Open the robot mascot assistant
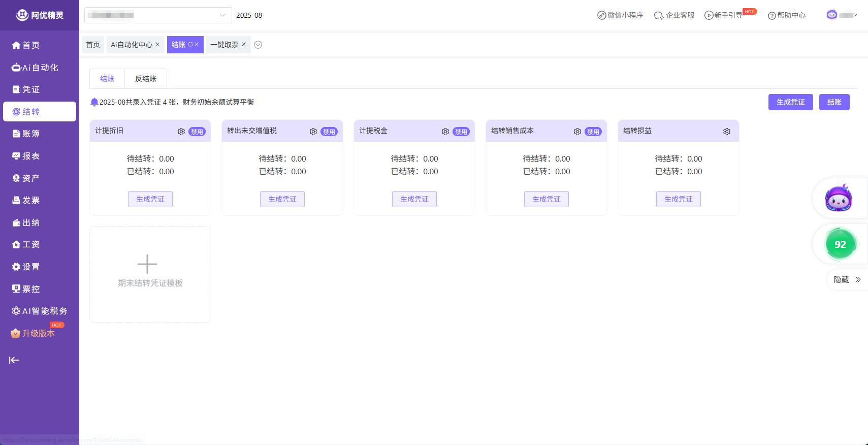 tap(839, 198)
